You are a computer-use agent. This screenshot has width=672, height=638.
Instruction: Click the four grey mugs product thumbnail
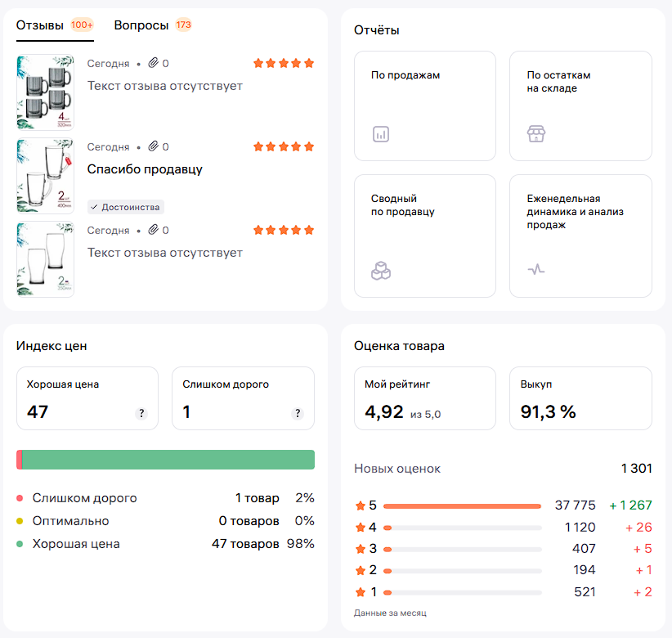click(x=45, y=92)
